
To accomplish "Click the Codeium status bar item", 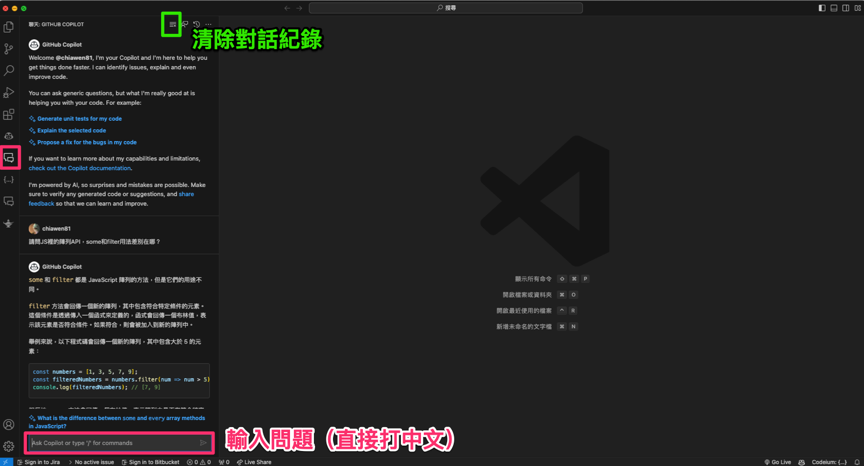I will 829,462.
